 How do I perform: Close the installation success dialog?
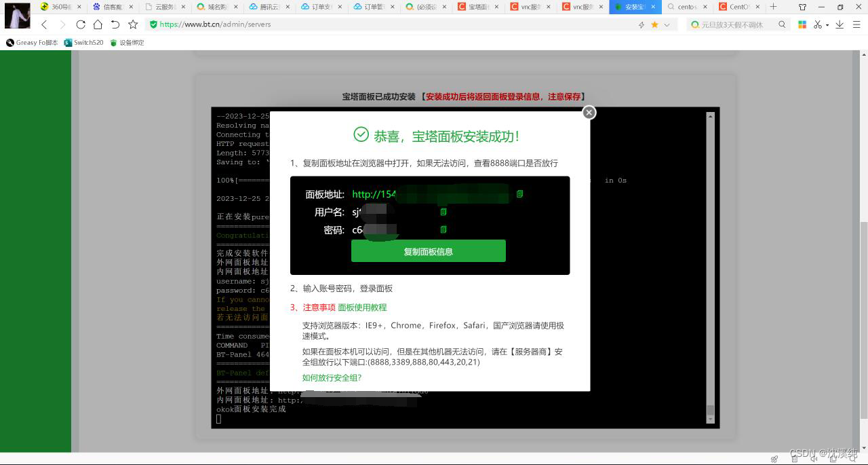589,112
